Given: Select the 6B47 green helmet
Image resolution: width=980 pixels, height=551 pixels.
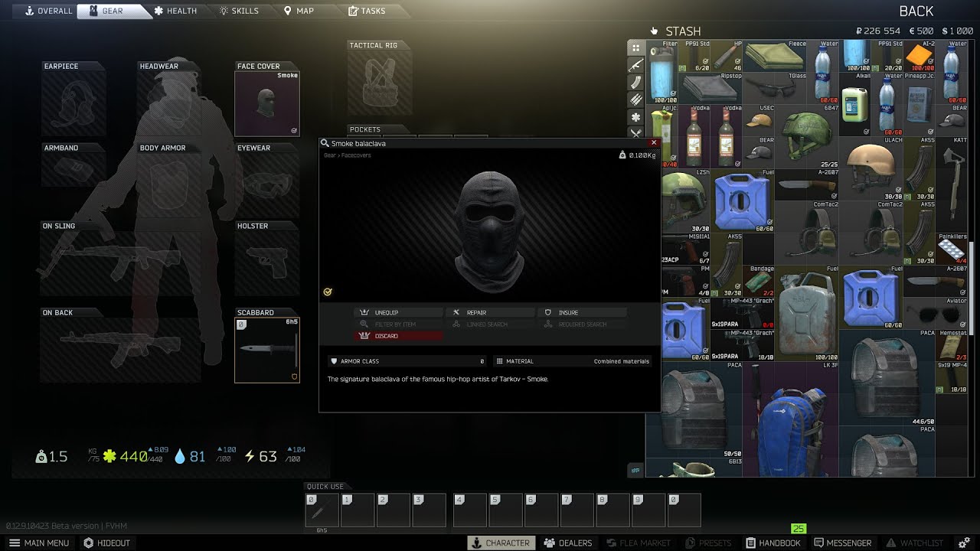Looking at the screenshot, I should [807, 136].
